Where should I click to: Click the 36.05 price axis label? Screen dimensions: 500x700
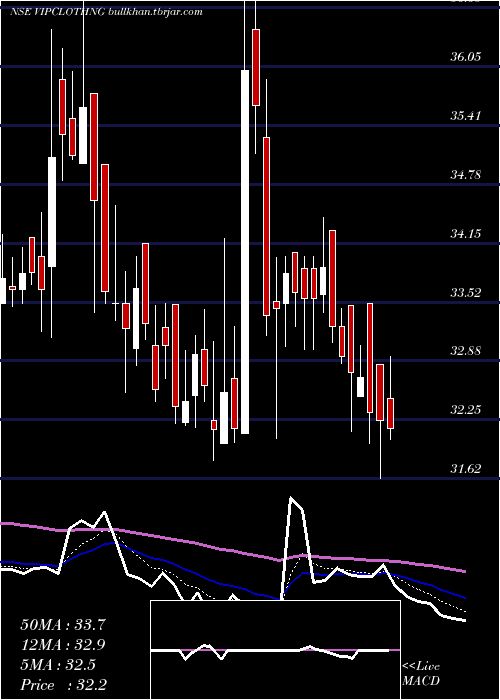coord(466,58)
